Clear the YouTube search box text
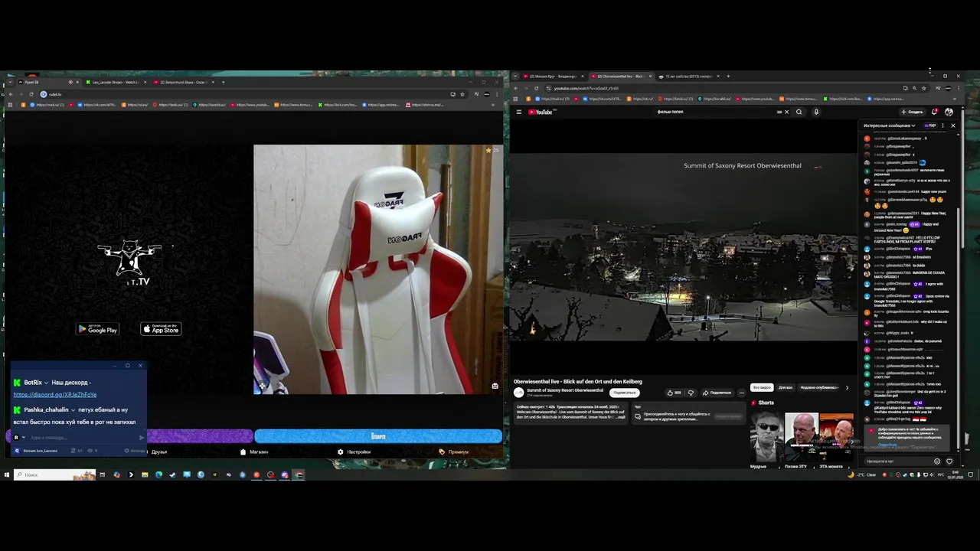Image resolution: width=980 pixels, height=551 pixels. pos(786,112)
